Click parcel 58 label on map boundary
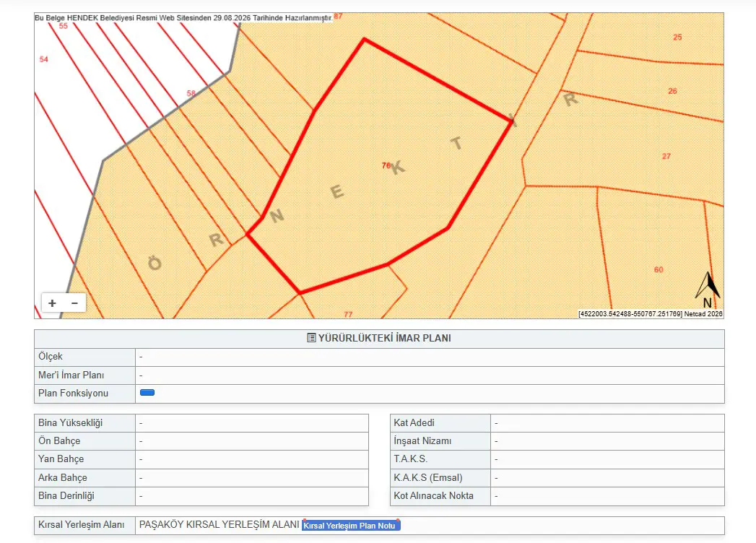This screenshot has height=543, width=756. (191, 93)
